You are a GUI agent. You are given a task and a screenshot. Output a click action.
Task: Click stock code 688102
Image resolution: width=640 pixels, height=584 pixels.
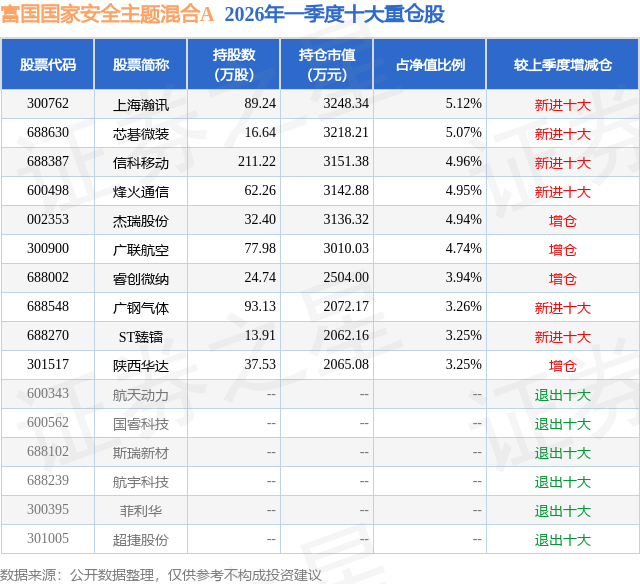[x=48, y=451]
